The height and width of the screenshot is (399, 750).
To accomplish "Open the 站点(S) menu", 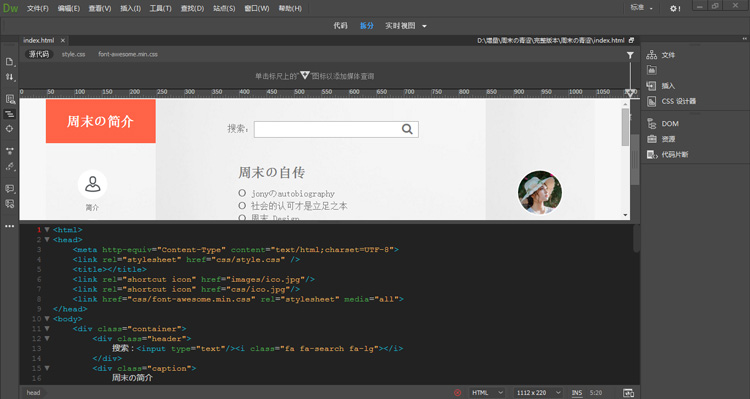I will pos(224,8).
